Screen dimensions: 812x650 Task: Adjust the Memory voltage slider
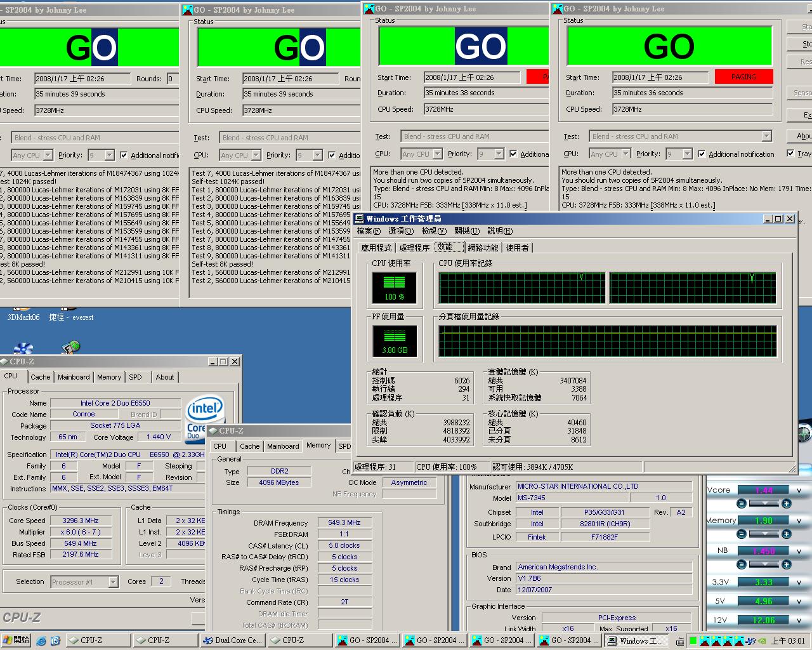point(764,534)
